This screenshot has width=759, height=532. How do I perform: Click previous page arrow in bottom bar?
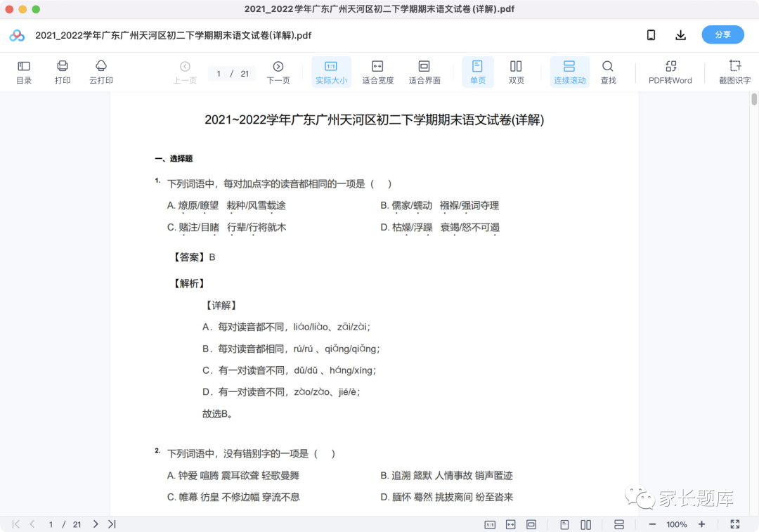(x=32, y=524)
